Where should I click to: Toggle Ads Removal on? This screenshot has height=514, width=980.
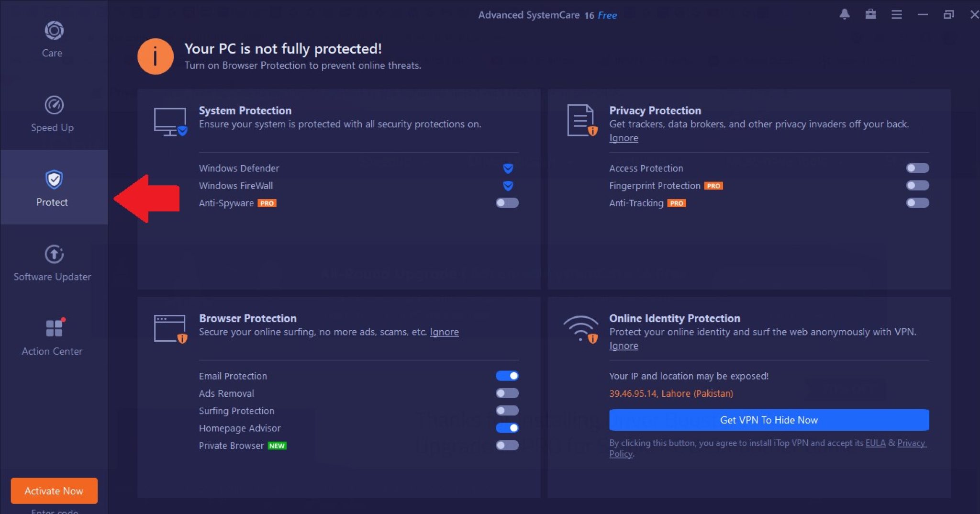[508, 393]
